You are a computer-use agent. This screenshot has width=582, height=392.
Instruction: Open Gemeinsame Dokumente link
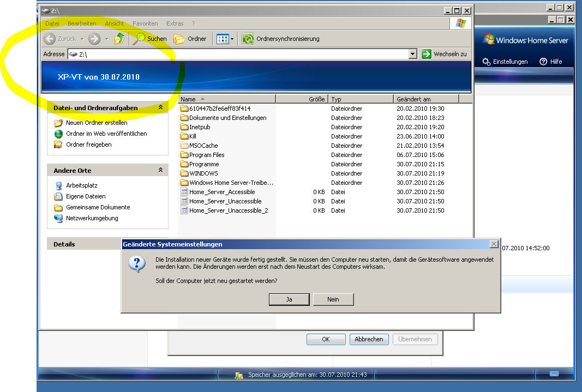pyautogui.click(x=98, y=207)
